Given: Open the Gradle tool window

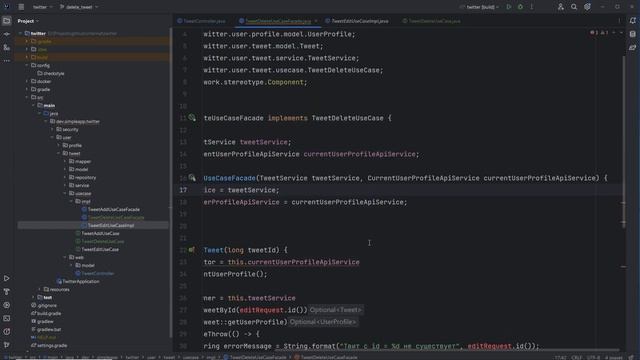Looking at the screenshot, I should coord(633,48).
